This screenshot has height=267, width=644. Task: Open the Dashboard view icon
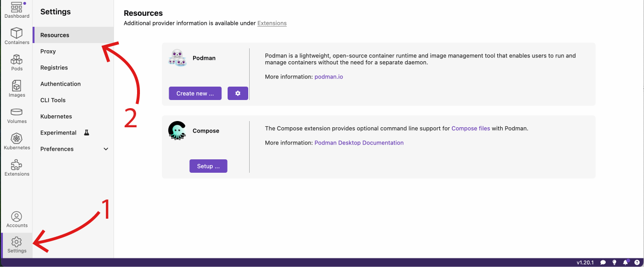tap(17, 10)
